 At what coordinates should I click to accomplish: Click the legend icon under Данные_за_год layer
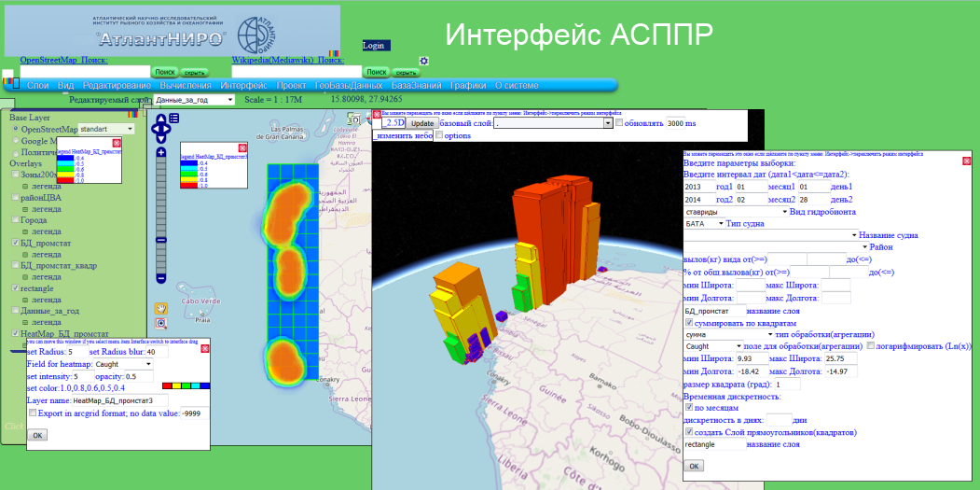25,322
